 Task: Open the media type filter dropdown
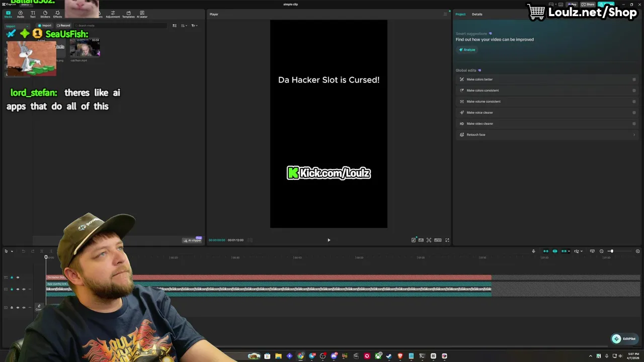(x=194, y=26)
